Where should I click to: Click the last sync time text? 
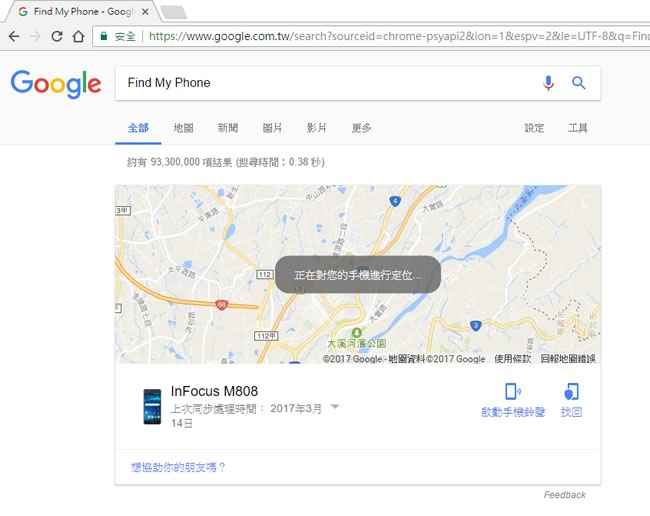point(246,415)
